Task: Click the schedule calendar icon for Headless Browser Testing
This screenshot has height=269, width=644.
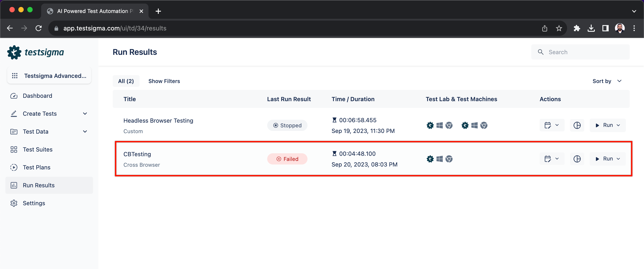Action: (548, 125)
